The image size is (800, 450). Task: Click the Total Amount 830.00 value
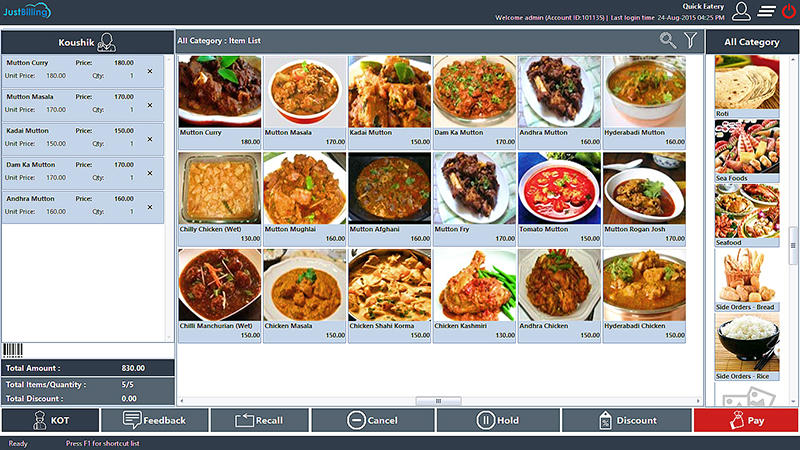point(133,368)
